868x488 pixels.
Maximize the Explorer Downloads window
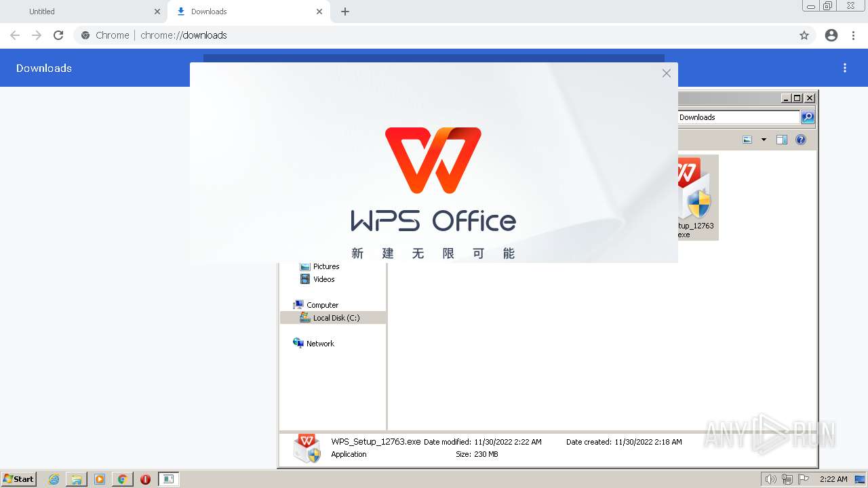[797, 98]
